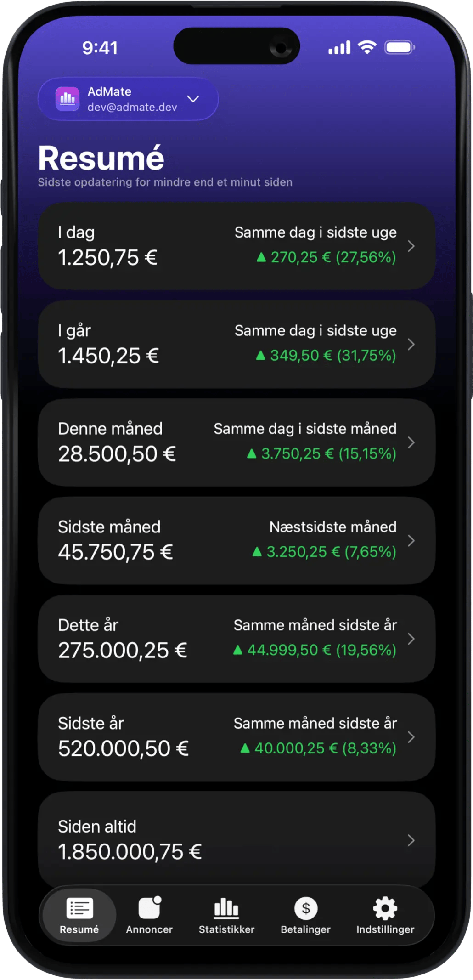Open the Sidste måned earnings card
This screenshot has height=980, width=473.
(x=236, y=540)
